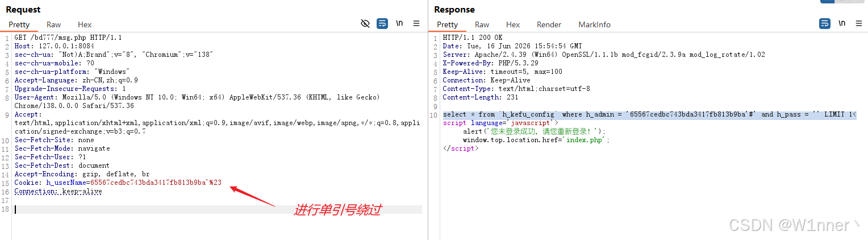This screenshot has height=240, width=868.
Task: Click the script language='javascript' line in Response
Action: tap(500, 123)
